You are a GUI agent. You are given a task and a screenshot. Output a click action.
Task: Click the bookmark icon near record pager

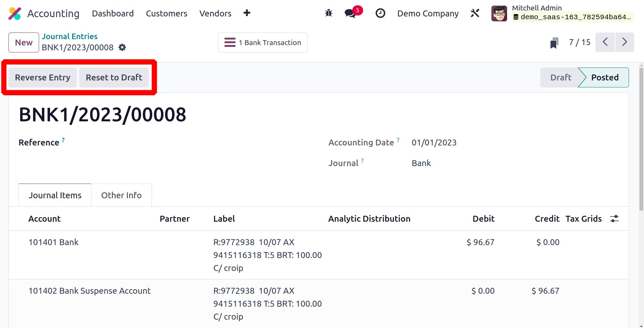pos(554,43)
